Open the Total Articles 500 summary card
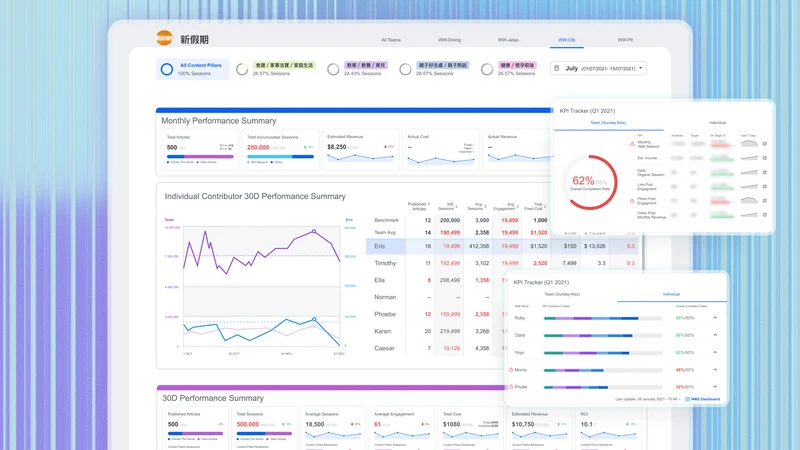 (200, 149)
